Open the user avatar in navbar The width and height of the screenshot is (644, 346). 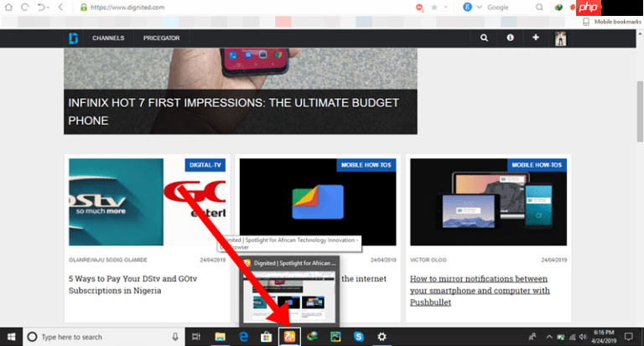point(561,39)
